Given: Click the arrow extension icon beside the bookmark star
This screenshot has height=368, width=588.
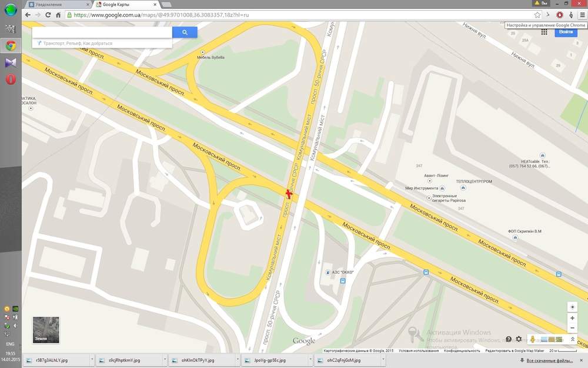Looking at the screenshot, I should tap(548, 15).
